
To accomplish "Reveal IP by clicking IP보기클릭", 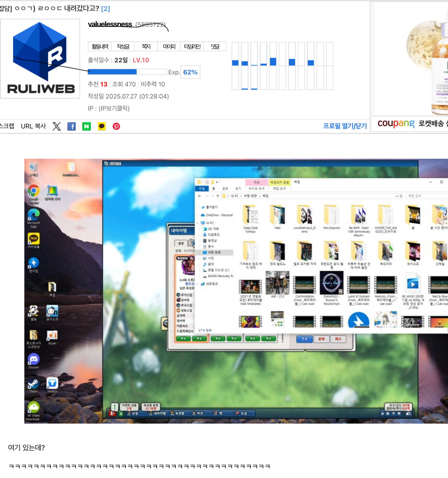I will [x=114, y=108].
